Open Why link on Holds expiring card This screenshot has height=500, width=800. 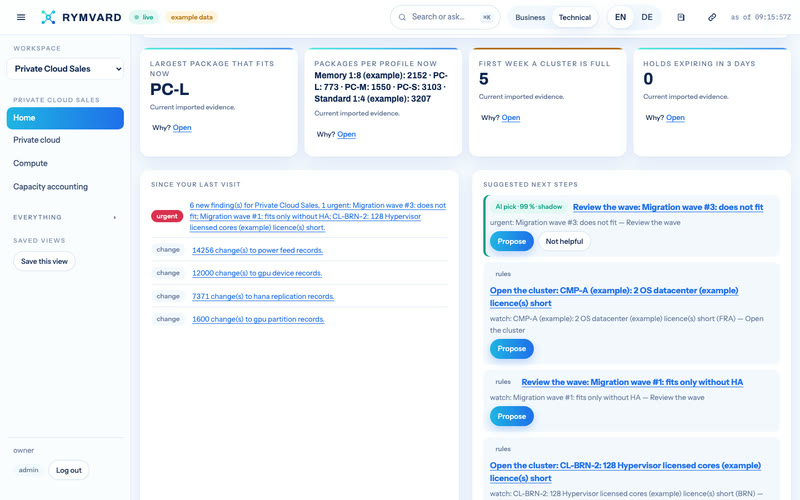(675, 118)
